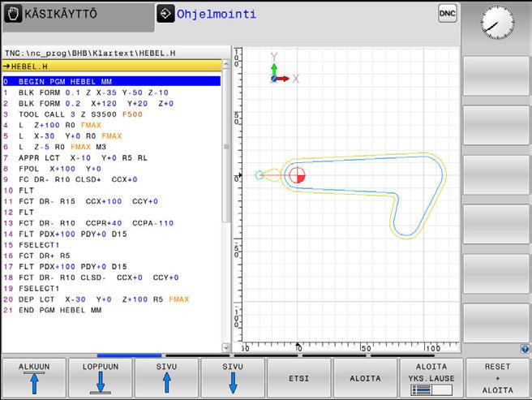The width and height of the screenshot is (532, 400).
Task: Select line 15 FSELECT1
Action: click(112, 244)
